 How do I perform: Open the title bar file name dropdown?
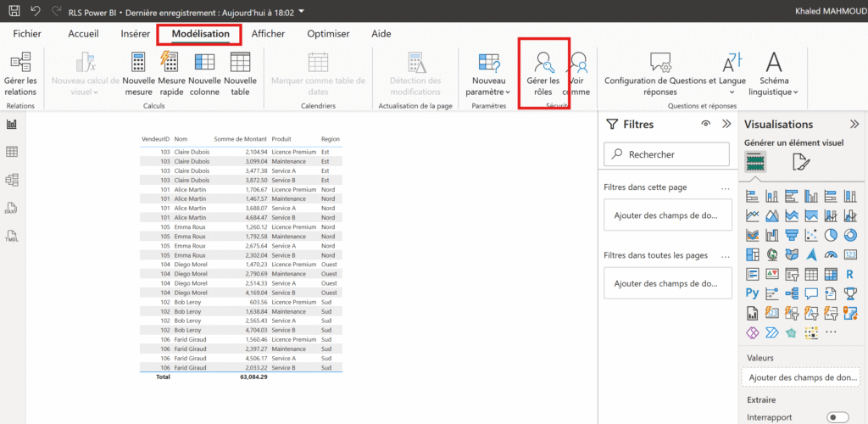point(301,10)
